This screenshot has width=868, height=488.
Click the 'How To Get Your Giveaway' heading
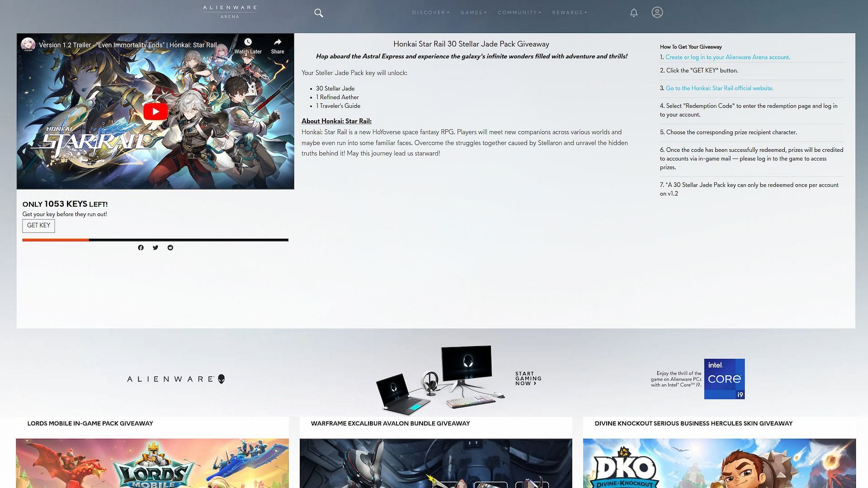[x=691, y=47]
